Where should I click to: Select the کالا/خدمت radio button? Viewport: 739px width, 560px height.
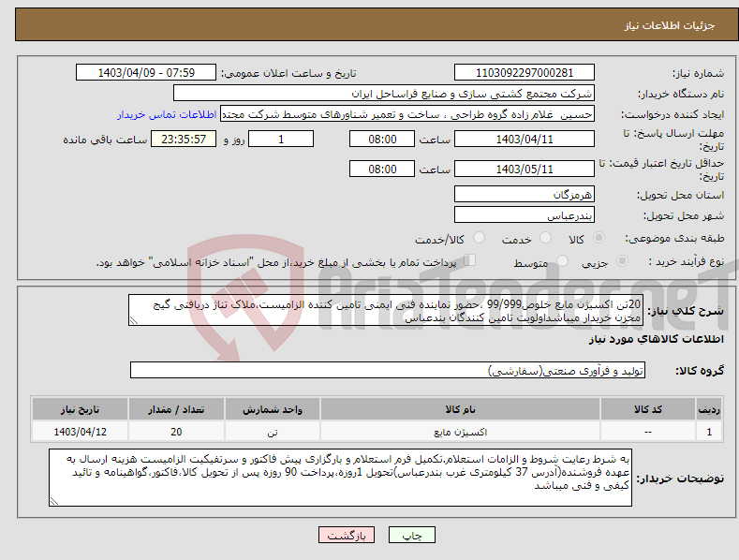pos(479,238)
